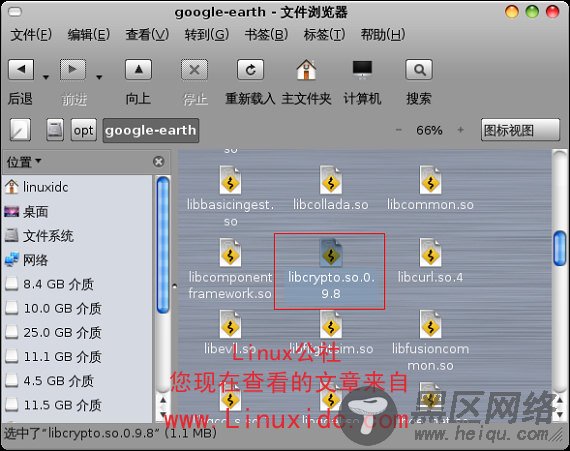This screenshot has height=451, width=570.
Task: Open the 位置 sidebar selector dropdown
Action: click(x=24, y=162)
